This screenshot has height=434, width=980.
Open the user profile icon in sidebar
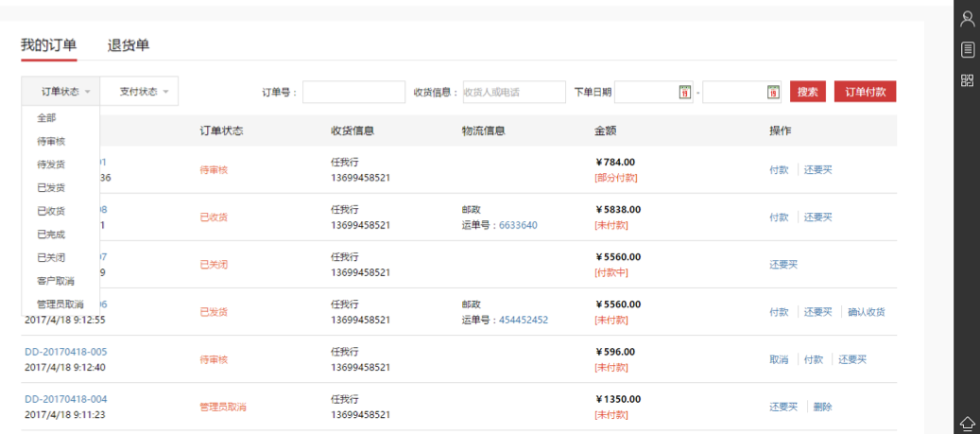tap(967, 19)
